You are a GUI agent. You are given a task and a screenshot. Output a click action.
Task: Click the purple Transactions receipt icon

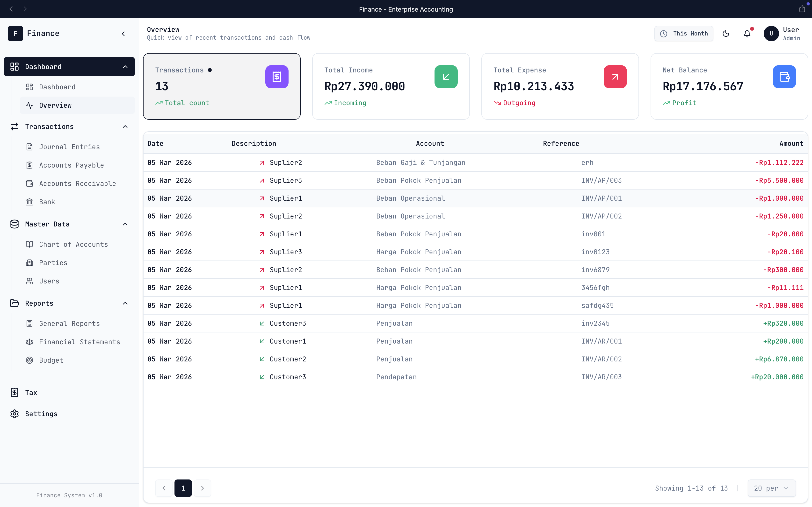click(276, 77)
